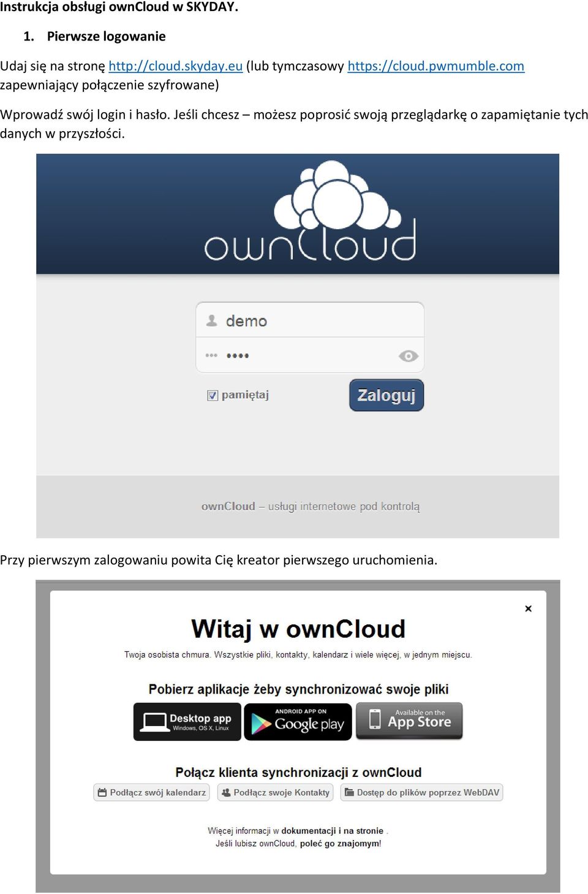Click the user icon in login field
Viewport: 588px width, 894px height.
212,320
